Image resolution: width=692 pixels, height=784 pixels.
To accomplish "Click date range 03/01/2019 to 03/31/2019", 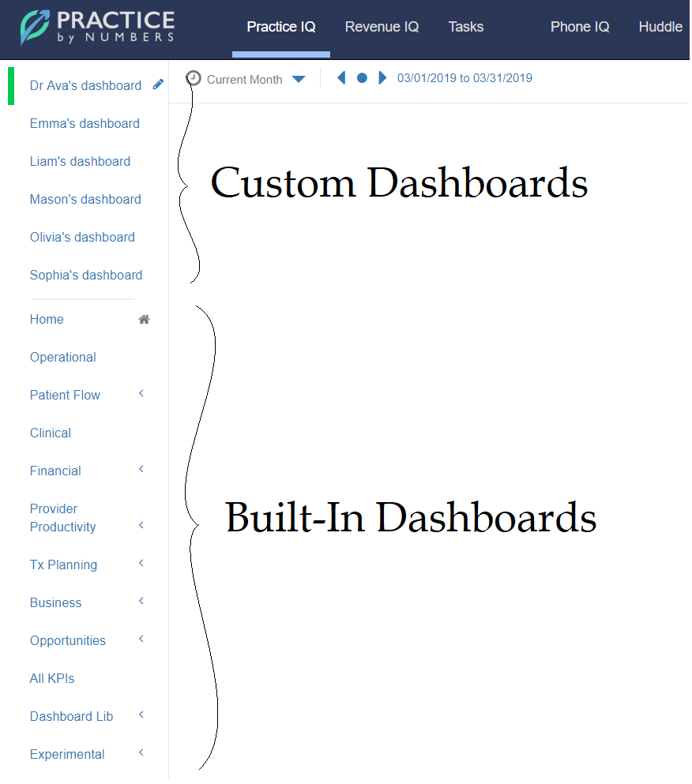I will pyautogui.click(x=466, y=78).
